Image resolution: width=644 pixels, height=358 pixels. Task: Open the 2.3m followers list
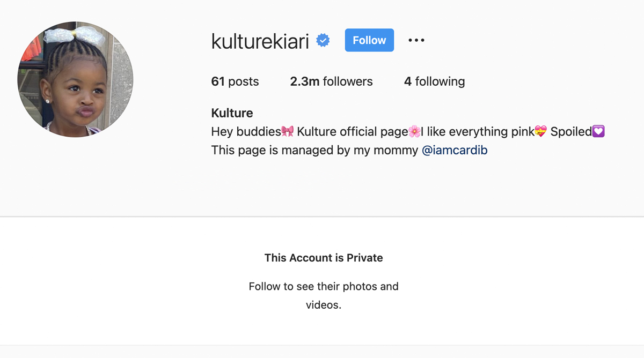coord(331,81)
